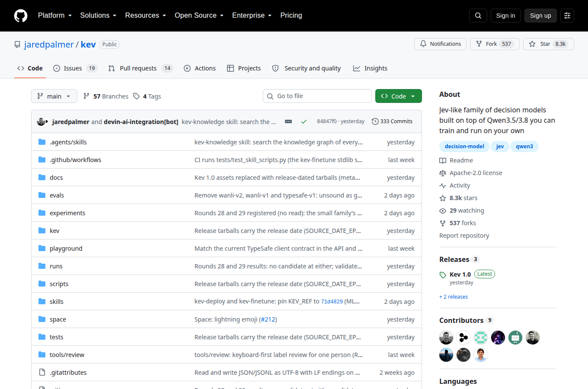Switch to the Actions tab

pos(200,68)
